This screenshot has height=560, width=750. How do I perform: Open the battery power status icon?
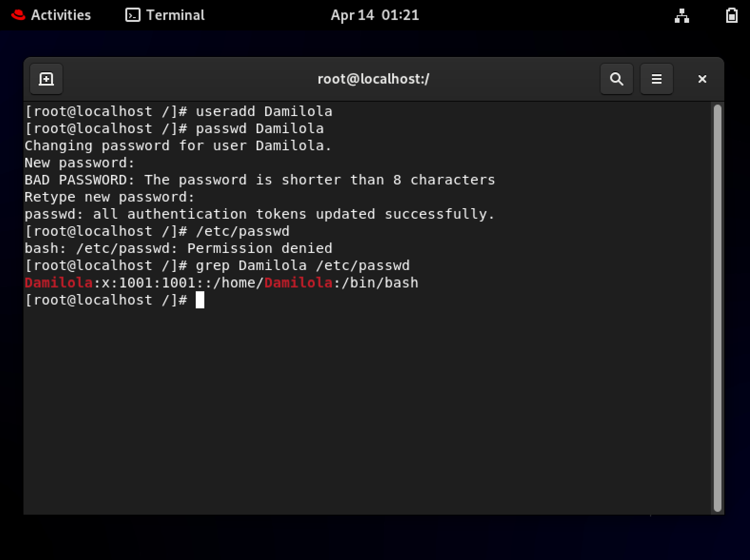coord(731,15)
